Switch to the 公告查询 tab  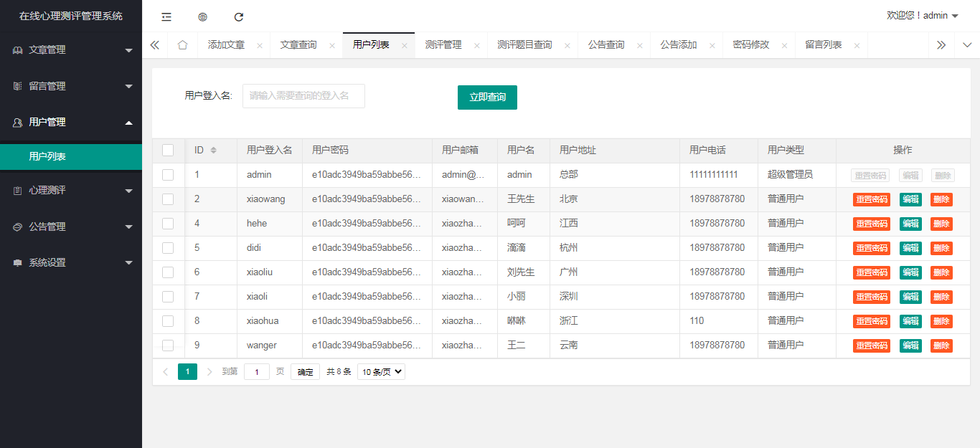606,45
